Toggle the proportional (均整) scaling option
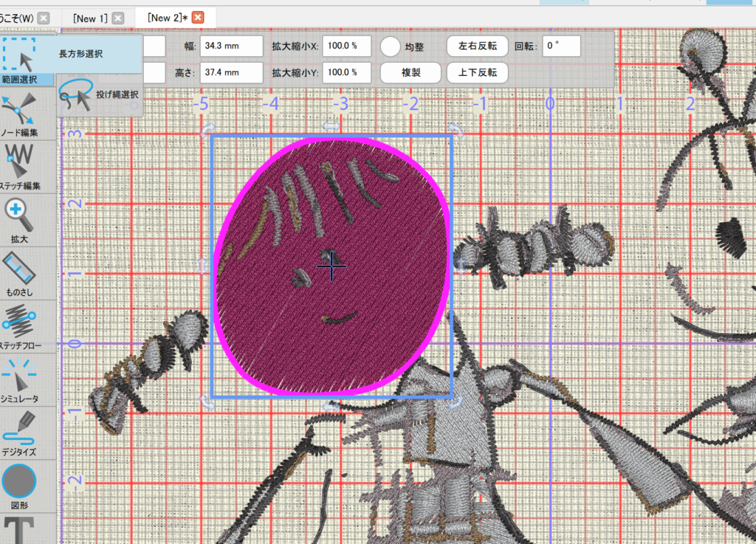The width and height of the screenshot is (756, 544). point(391,46)
